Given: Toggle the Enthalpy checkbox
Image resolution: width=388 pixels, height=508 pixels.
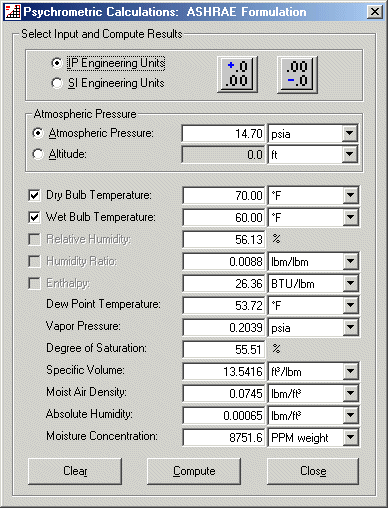Looking at the screenshot, I should [x=34, y=283].
